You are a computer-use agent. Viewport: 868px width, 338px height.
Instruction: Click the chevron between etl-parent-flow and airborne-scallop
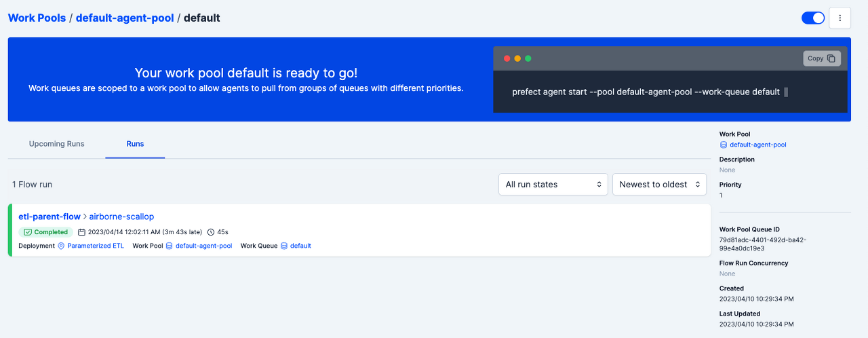pos(85,217)
